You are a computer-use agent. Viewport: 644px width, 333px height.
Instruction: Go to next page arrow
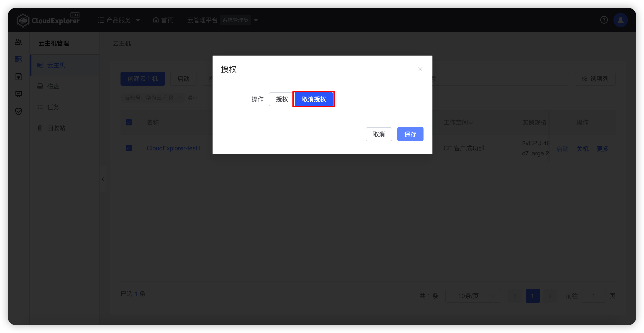coord(550,296)
